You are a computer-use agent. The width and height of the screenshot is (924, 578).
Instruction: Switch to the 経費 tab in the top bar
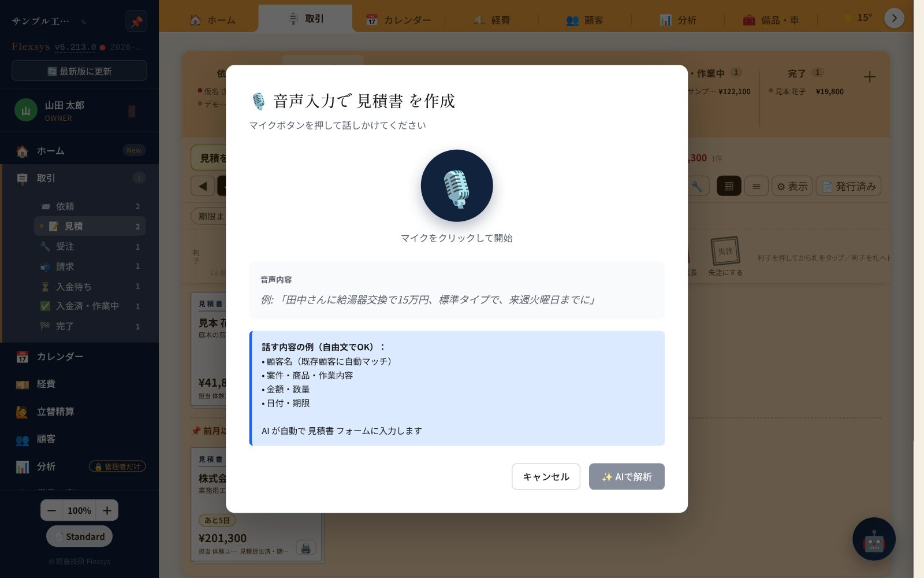tap(492, 20)
